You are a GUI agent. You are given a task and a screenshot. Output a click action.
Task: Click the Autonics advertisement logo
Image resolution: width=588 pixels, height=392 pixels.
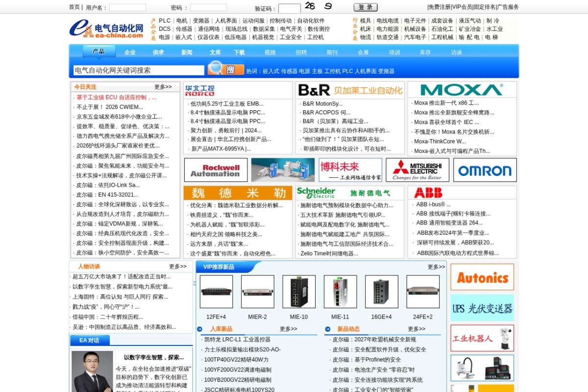[482, 277]
